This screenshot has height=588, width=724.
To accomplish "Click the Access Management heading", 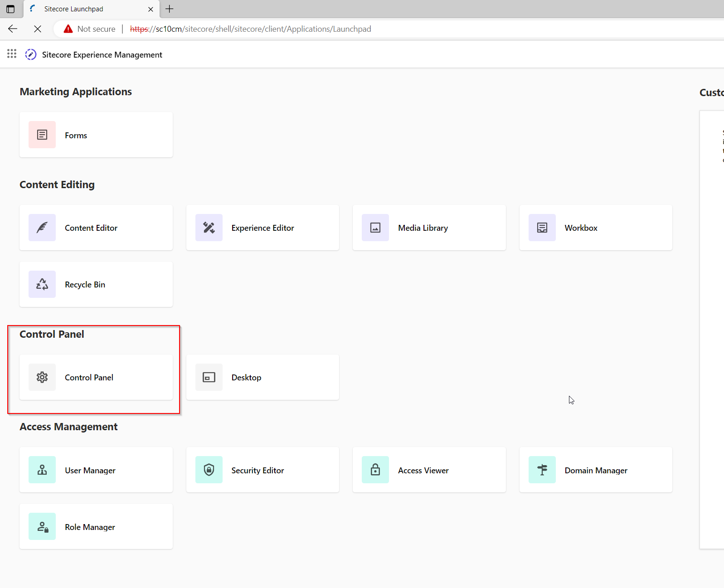I will coord(68,427).
